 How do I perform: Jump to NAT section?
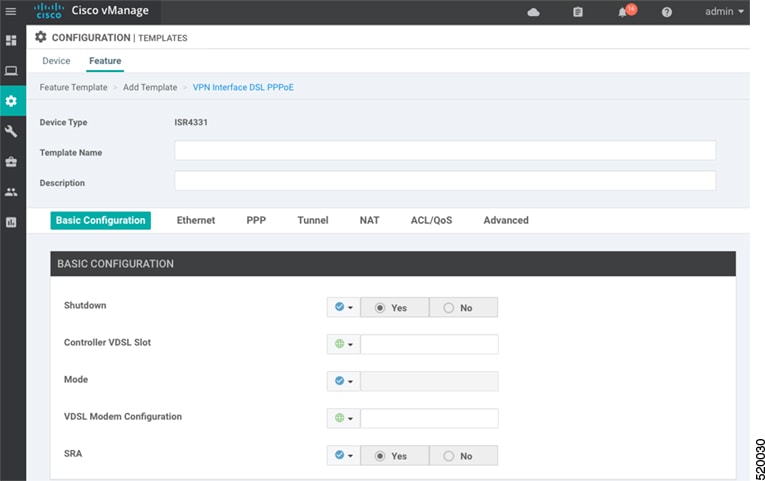tap(369, 220)
